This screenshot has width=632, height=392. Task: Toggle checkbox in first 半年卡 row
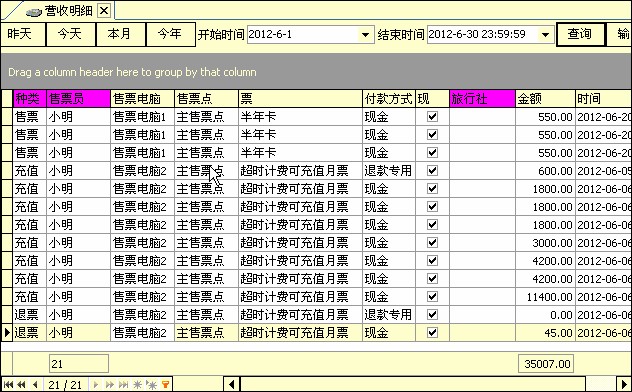pos(432,117)
